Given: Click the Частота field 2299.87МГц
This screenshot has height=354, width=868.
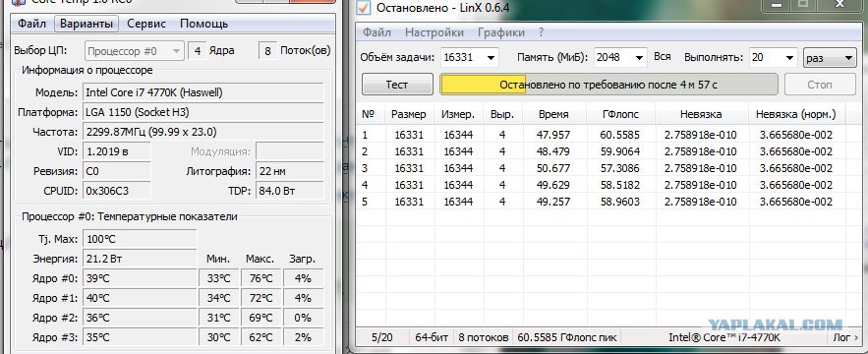Looking at the screenshot, I should pos(203,133).
